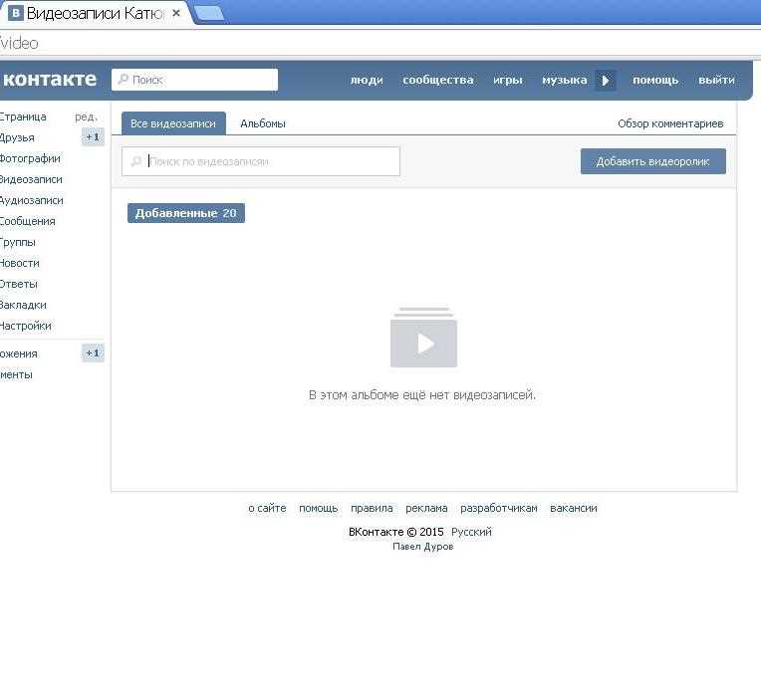Image resolution: width=761 pixels, height=700 pixels.
Task: Click the VK favicon on the browser tab
Action: point(15,13)
